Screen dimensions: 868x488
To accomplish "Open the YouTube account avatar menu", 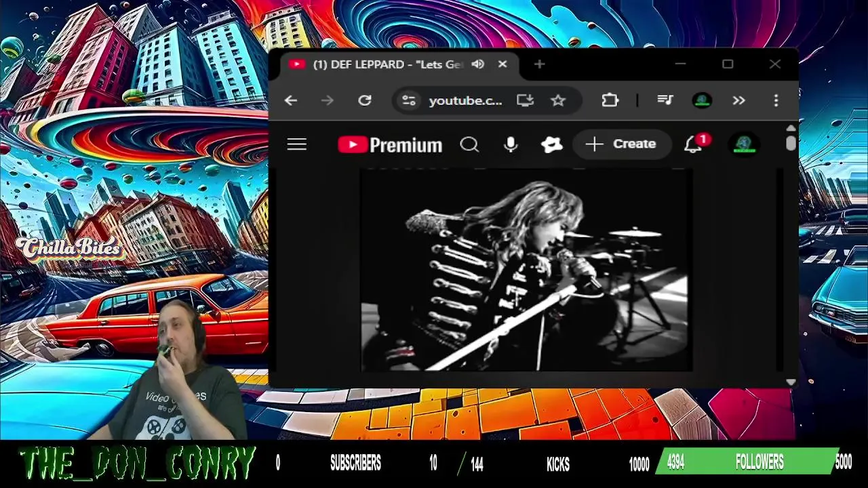I will point(744,144).
